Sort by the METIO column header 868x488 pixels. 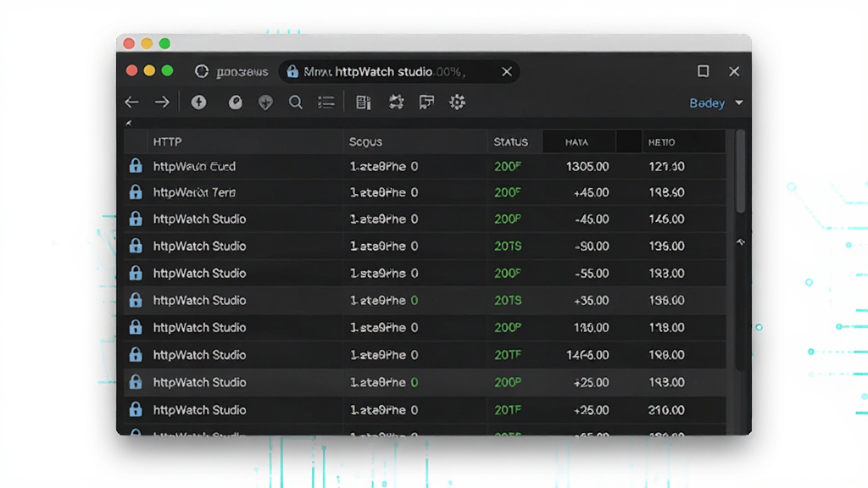661,142
